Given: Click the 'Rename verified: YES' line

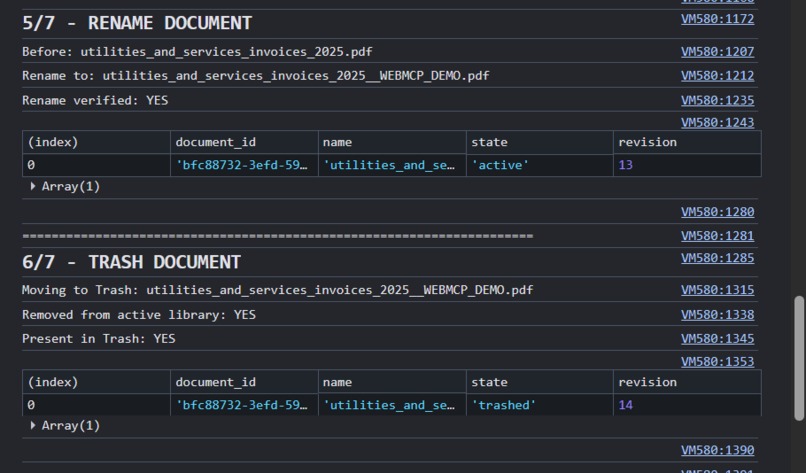Looking at the screenshot, I should [x=95, y=100].
